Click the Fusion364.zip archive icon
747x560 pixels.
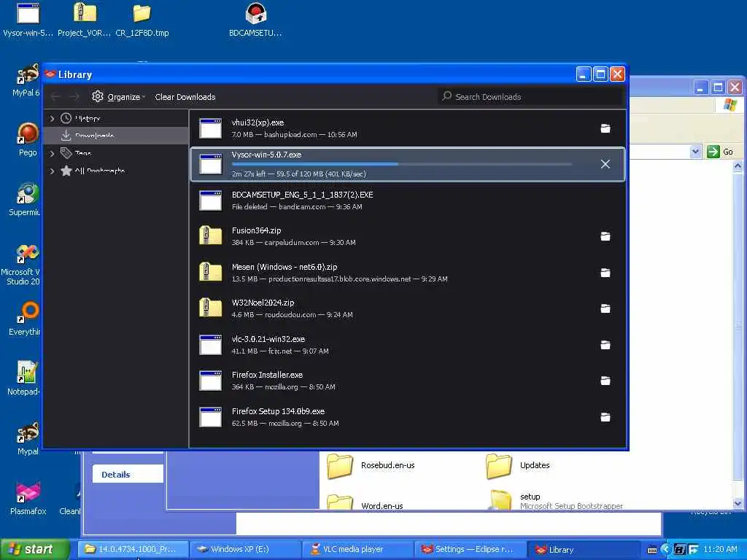point(211,236)
